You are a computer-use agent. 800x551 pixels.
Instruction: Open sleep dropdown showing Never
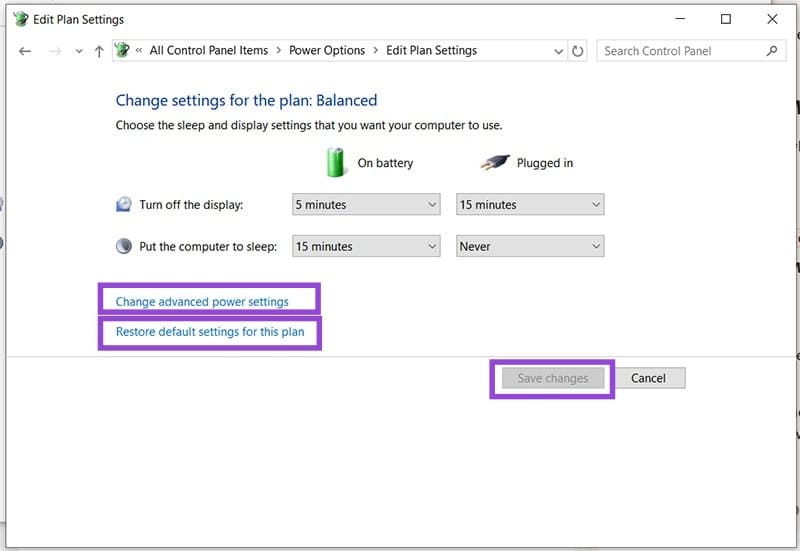[x=530, y=246]
